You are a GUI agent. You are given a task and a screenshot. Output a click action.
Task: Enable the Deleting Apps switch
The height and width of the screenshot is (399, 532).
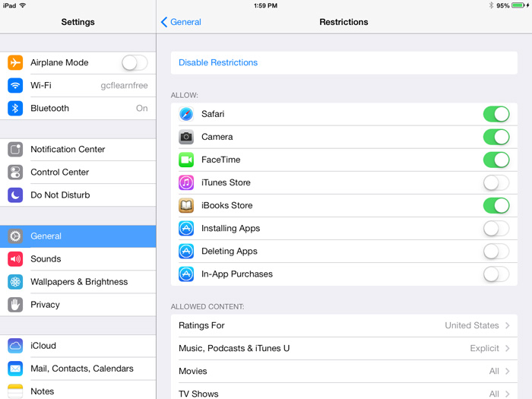pyautogui.click(x=496, y=252)
